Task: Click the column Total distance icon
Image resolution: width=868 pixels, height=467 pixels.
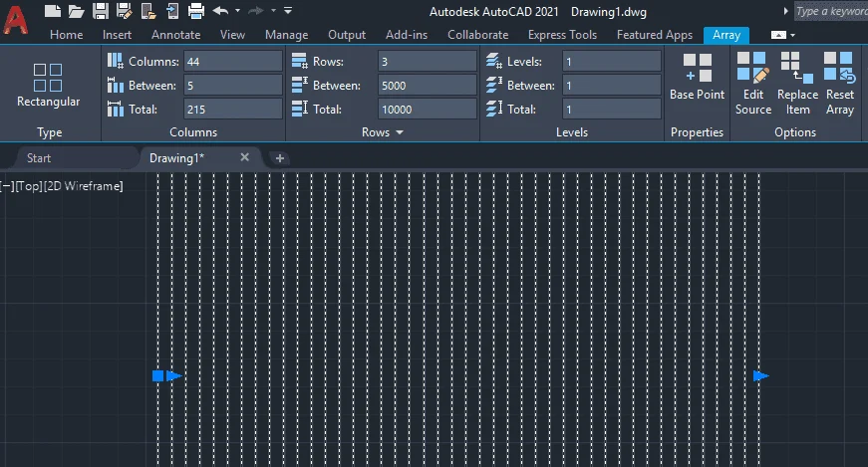Action: coord(116,109)
